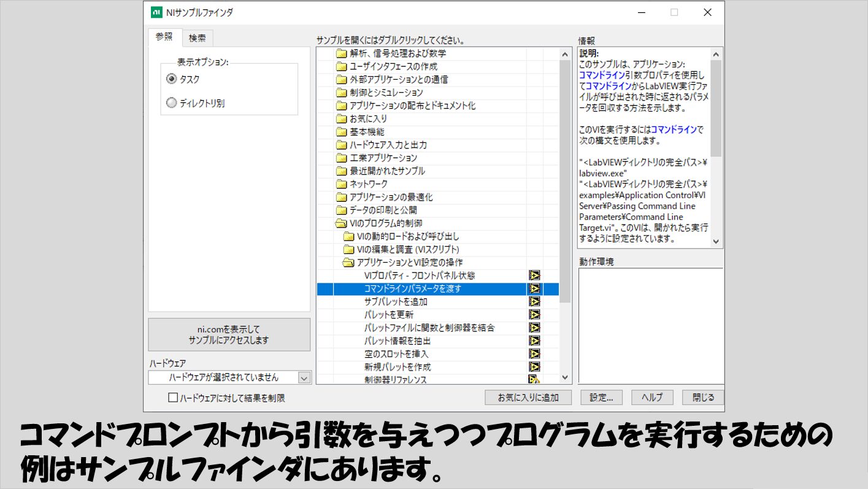The image size is (868, 489).
Task: Click folder icon beside 外部アプリケーションとの通信
Action: click(342, 80)
